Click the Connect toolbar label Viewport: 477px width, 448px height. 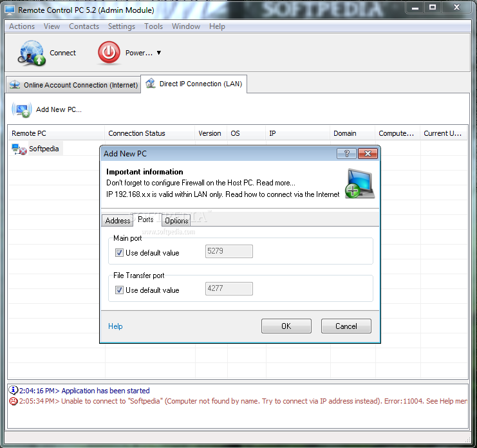(62, 53)
